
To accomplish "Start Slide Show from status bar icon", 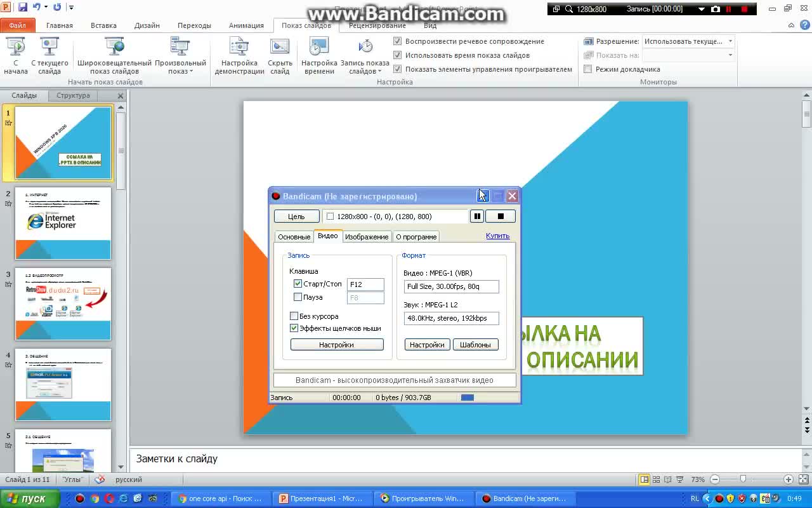I will (680, 479).
